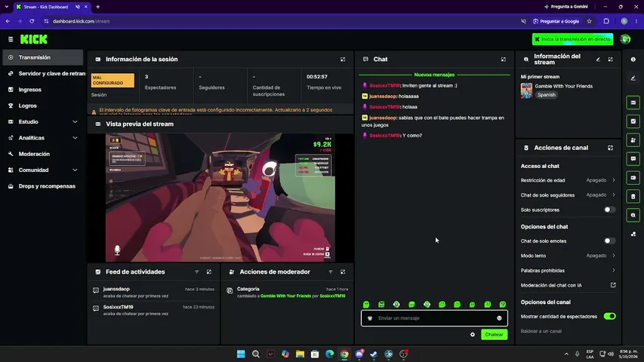Click the edit layout pencil in the right sidebar

[x=633, y=78]
